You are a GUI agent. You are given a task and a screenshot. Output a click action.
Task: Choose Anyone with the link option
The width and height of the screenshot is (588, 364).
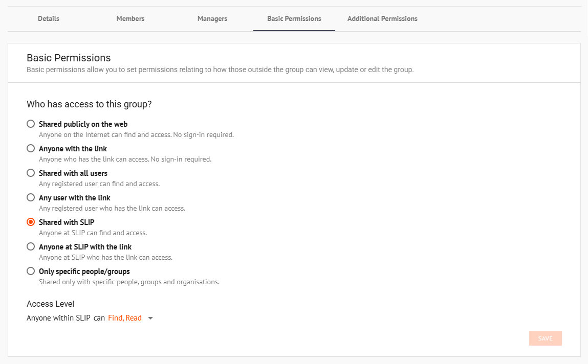(31, 149)
